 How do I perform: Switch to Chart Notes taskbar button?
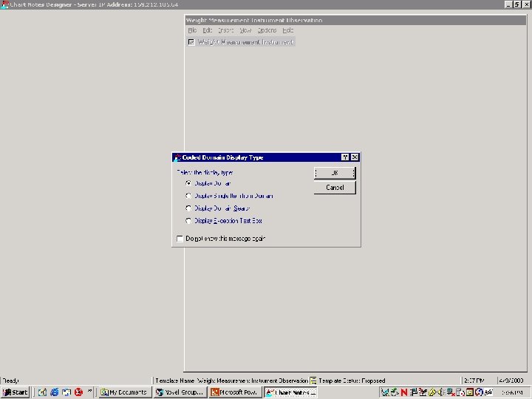click(290, 392)
